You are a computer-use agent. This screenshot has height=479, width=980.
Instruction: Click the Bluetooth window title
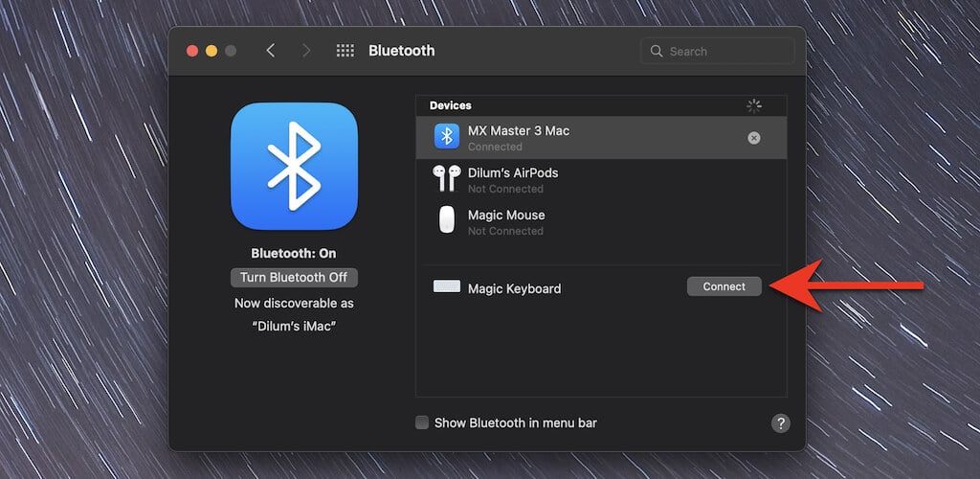401,51
